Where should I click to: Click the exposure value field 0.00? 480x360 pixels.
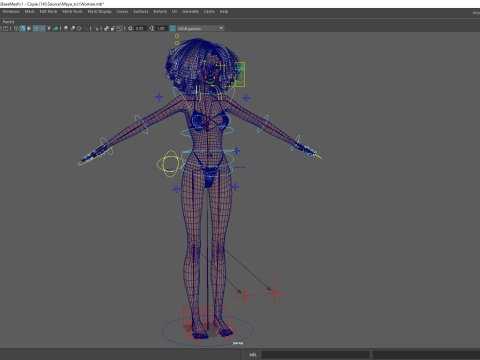click(140, 28)
